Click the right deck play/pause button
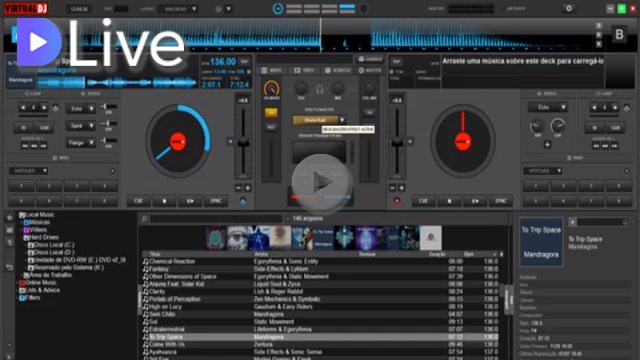 coord(475,201)
